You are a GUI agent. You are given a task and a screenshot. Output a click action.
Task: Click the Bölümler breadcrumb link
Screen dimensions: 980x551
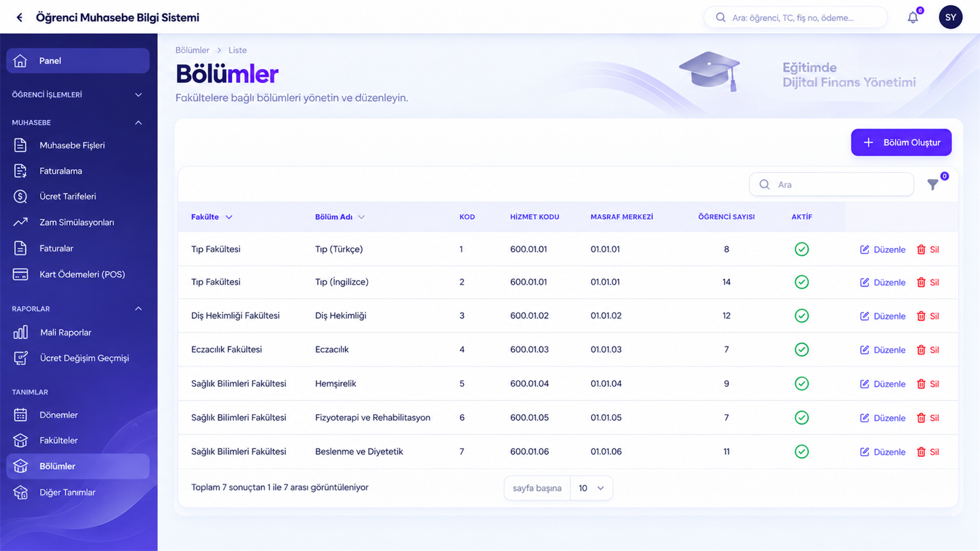point(192,50)
